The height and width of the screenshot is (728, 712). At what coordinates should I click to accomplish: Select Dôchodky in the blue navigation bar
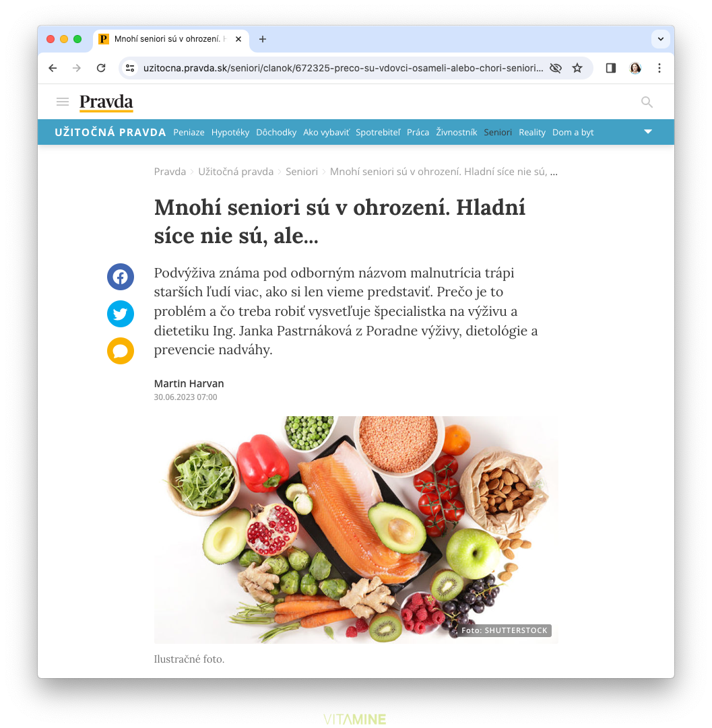[276, 132]
